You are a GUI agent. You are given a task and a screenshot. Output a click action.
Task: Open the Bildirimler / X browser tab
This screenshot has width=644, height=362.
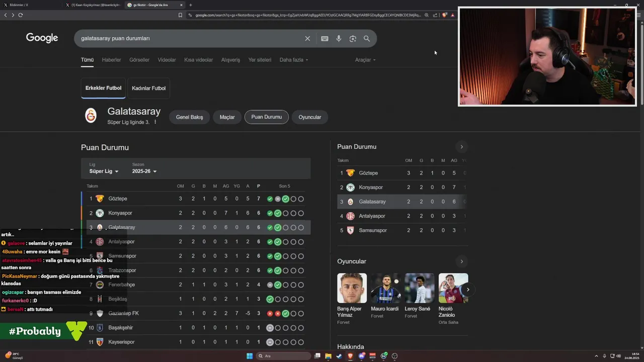tap(30, 5)
